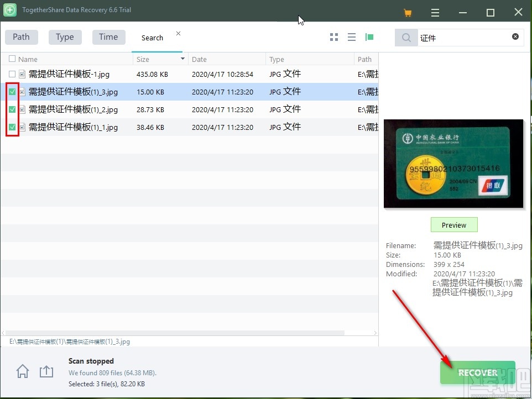Switch to thumbnail preview view

(x=369, y=37)
